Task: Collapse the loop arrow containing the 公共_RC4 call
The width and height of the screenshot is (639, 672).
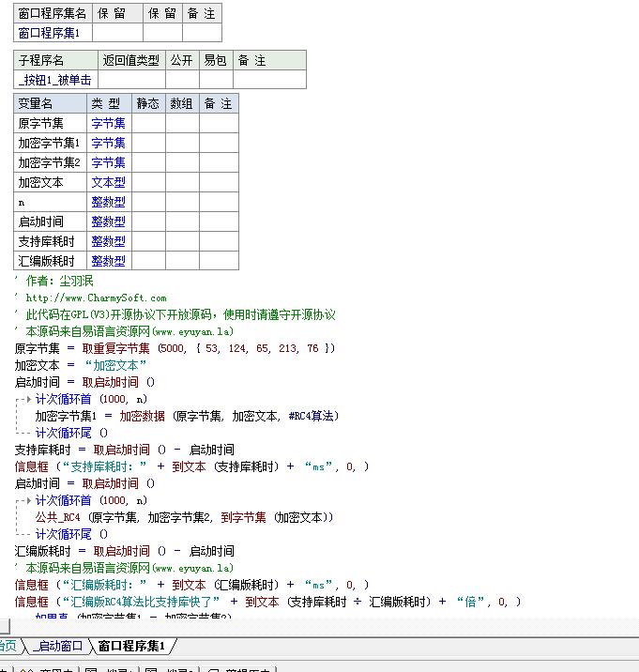Action: coord(29,500)
